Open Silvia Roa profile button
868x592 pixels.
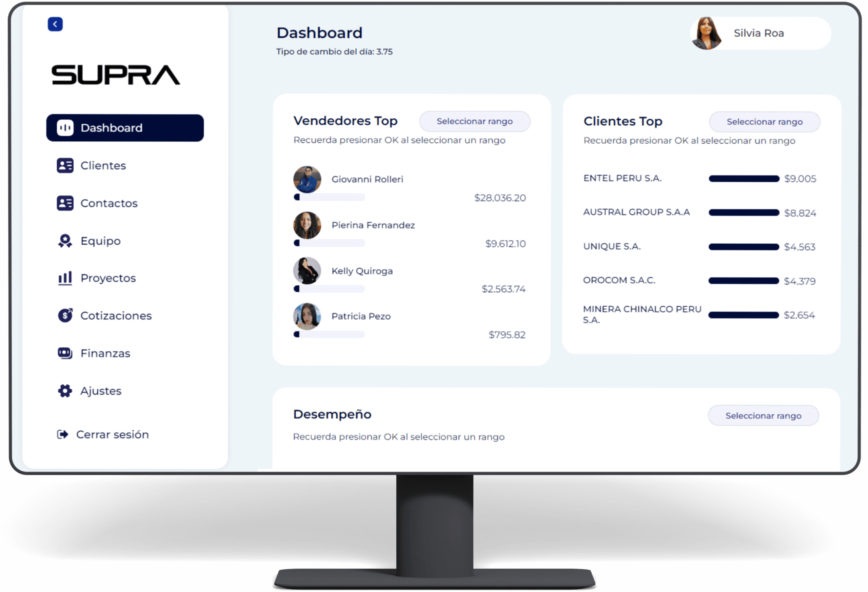tap(761, 33)
